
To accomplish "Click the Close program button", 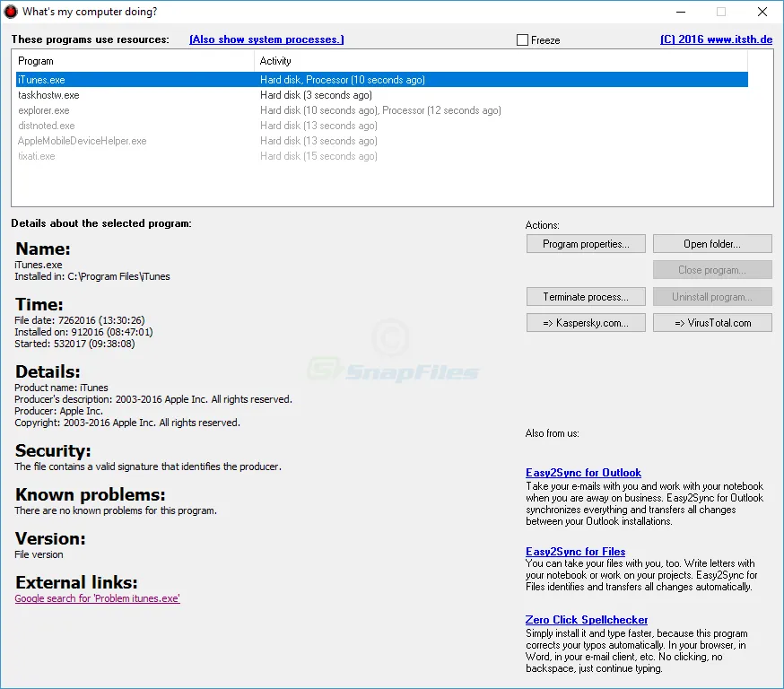I will point(712,270).
